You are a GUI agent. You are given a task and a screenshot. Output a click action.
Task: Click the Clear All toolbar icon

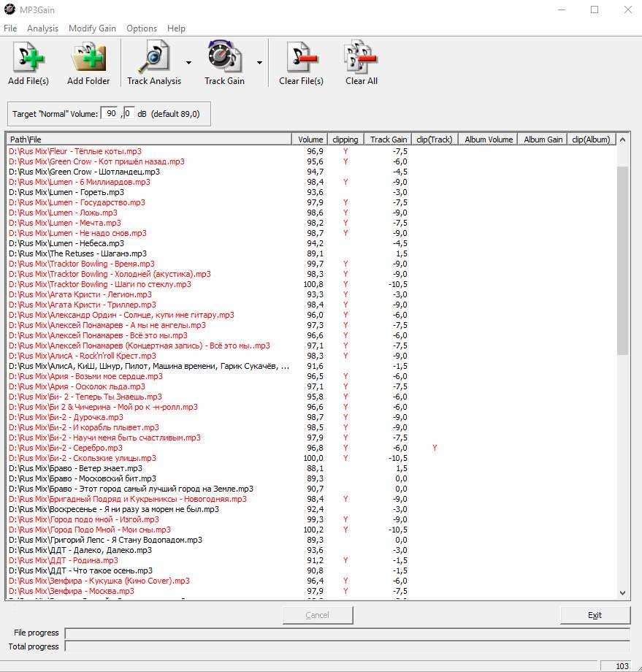pyautogui.click(x=361, y=58)
